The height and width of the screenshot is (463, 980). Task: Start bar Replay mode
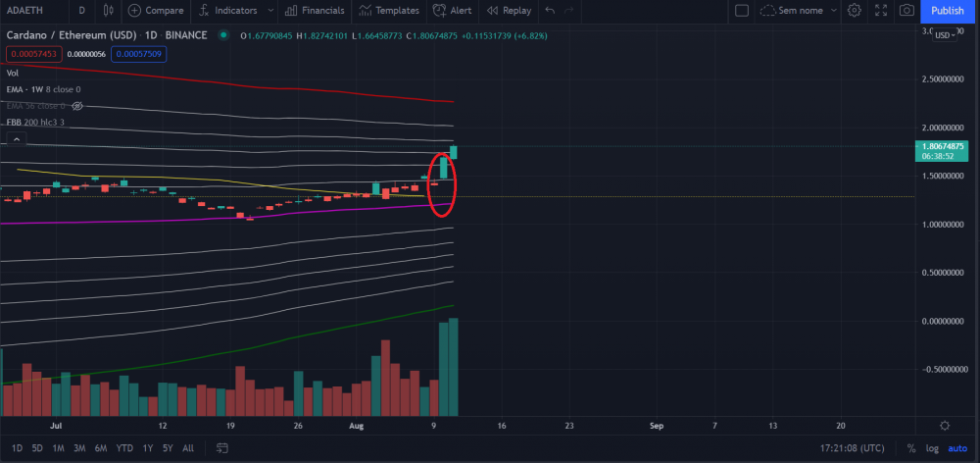coord(509,11)
